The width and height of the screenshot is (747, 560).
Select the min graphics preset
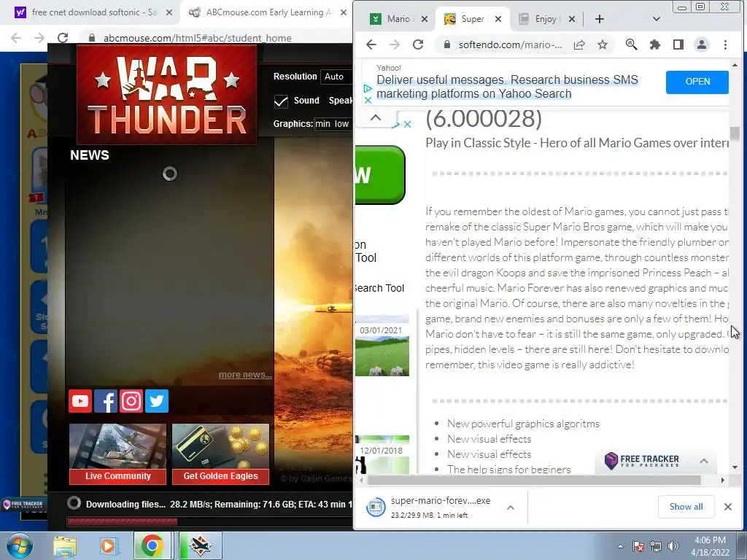[322, 124]
